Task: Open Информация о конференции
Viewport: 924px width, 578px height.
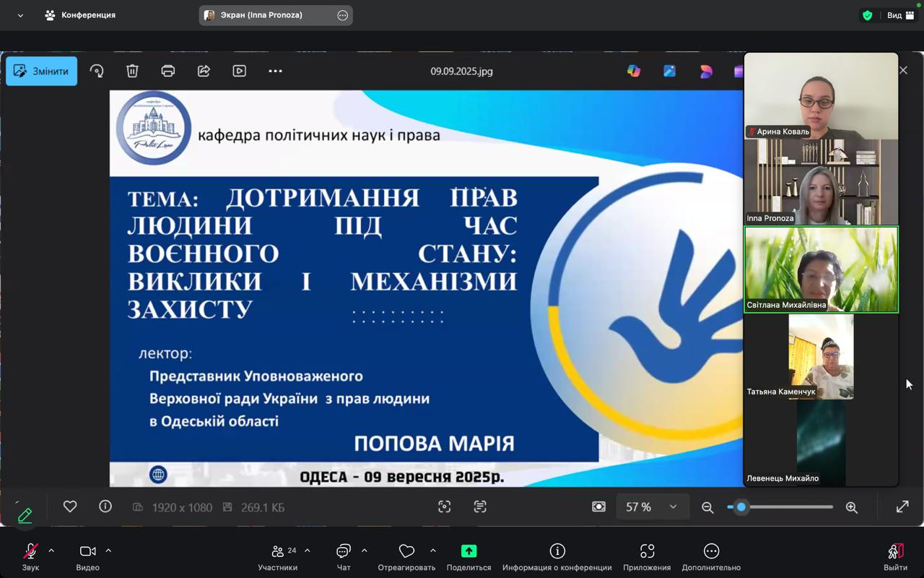Action: [557, 556]
